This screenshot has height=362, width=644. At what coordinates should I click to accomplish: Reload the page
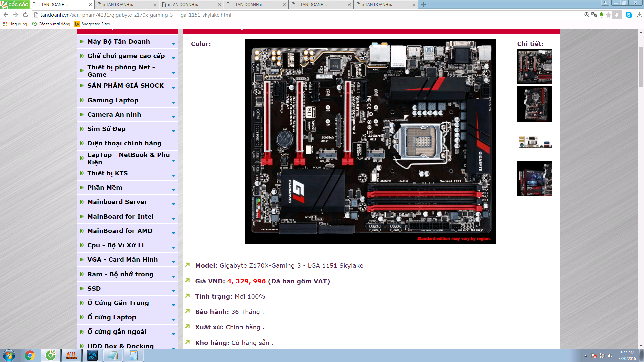coord(25,15)
